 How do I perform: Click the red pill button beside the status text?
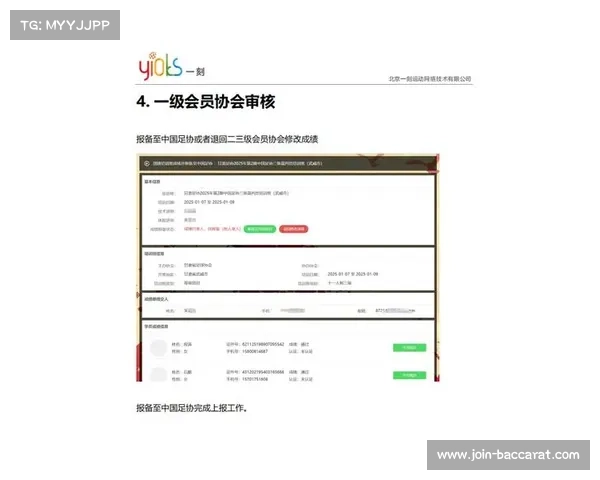(x=293, y=229)
